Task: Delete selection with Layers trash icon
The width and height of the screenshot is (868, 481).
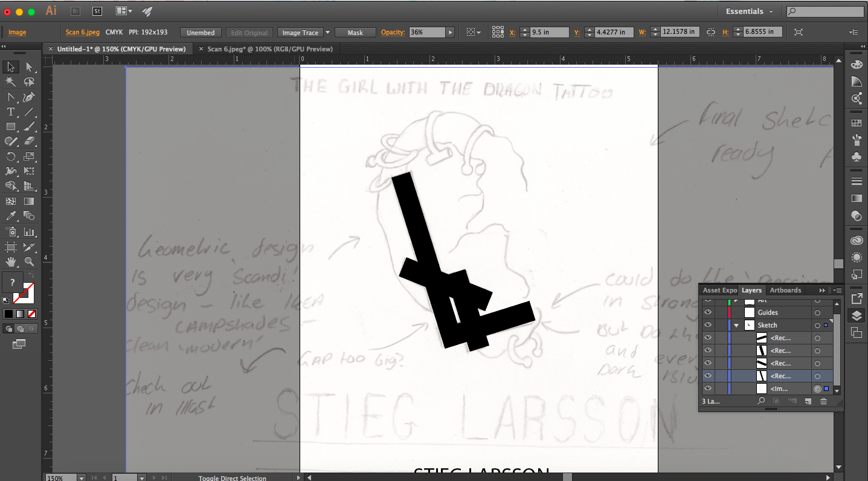Action: 823,401
